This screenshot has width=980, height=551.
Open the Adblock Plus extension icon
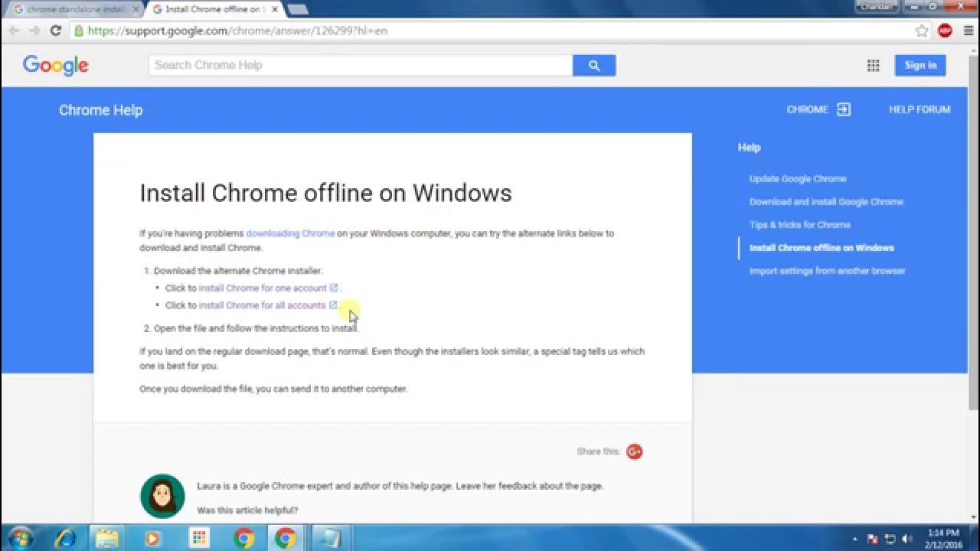(x=945, y=31)
